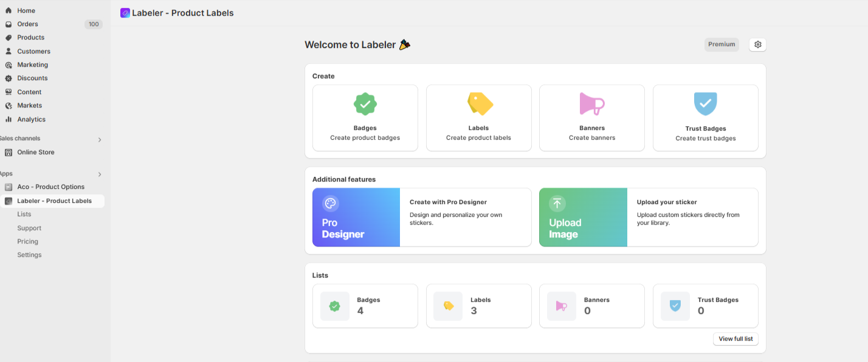Click Create banners text
The height and width of the screenshot is (362, 868).
point(592,138)
